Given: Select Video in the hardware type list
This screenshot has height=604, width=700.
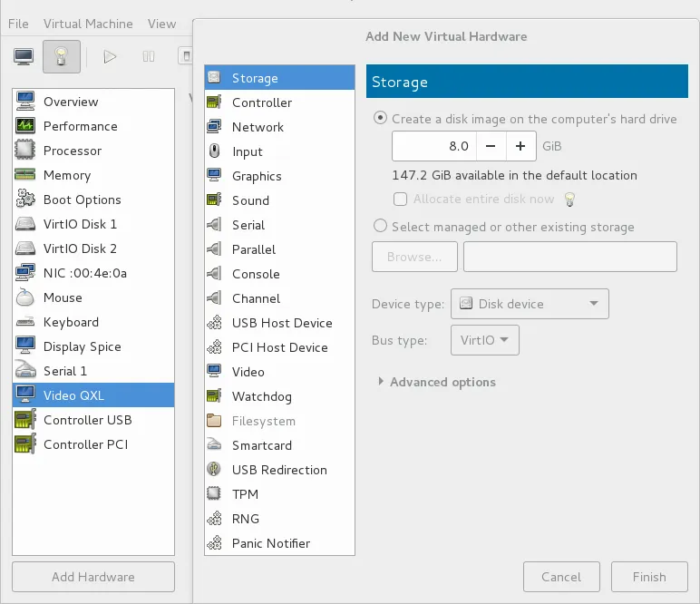Looking at the screenshot, I should (279, 372).
